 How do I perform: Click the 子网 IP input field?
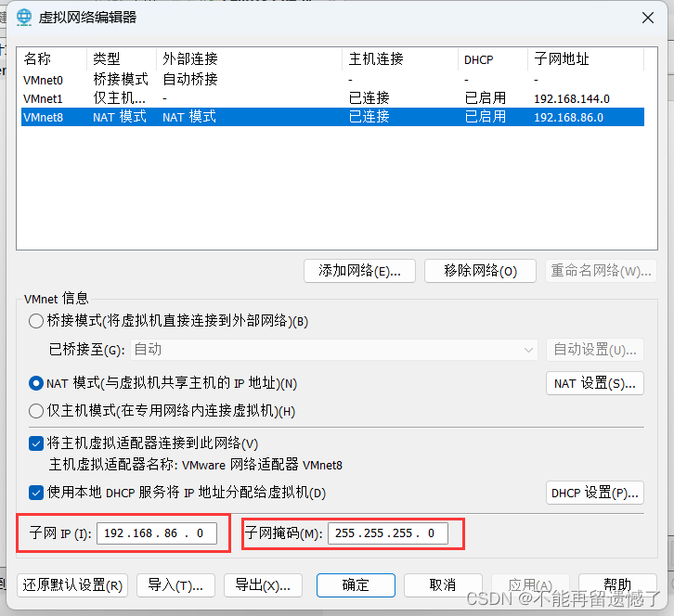point(157,533)
